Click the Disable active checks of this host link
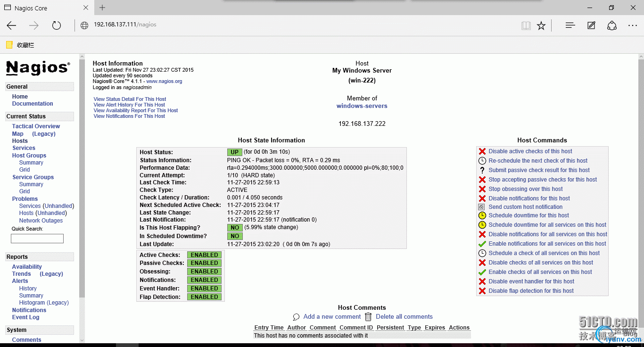 [530, 151]
